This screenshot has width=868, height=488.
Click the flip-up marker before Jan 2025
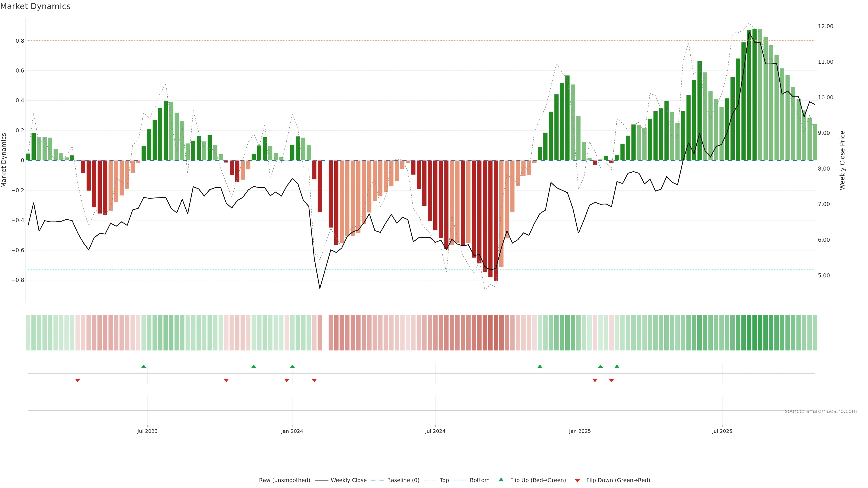(x=540, y=366)
